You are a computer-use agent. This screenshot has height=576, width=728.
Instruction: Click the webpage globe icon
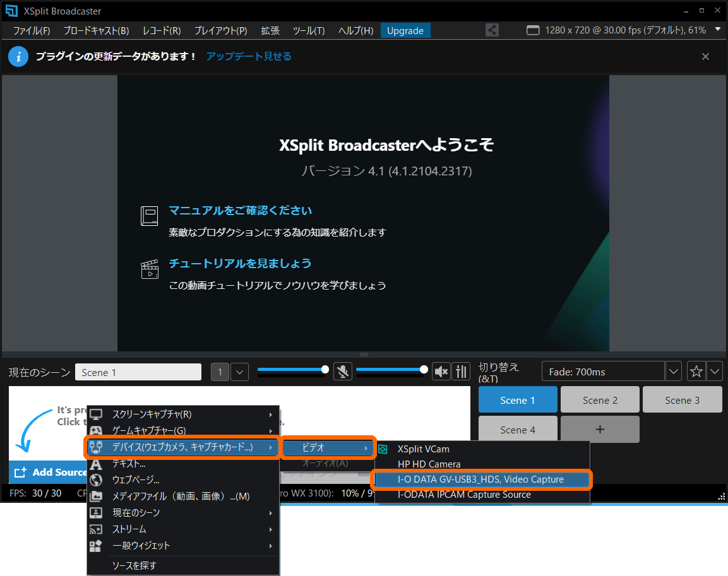(96, 479)
